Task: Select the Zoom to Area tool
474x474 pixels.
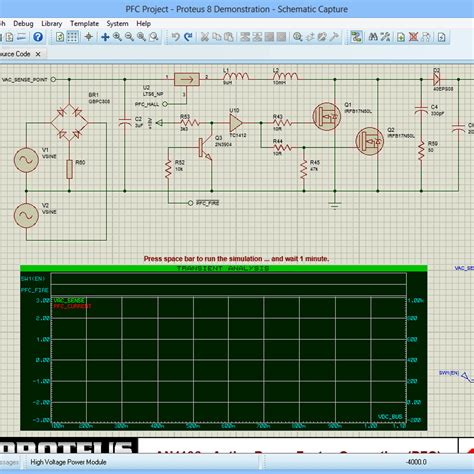Action: (x=154, y=37)
